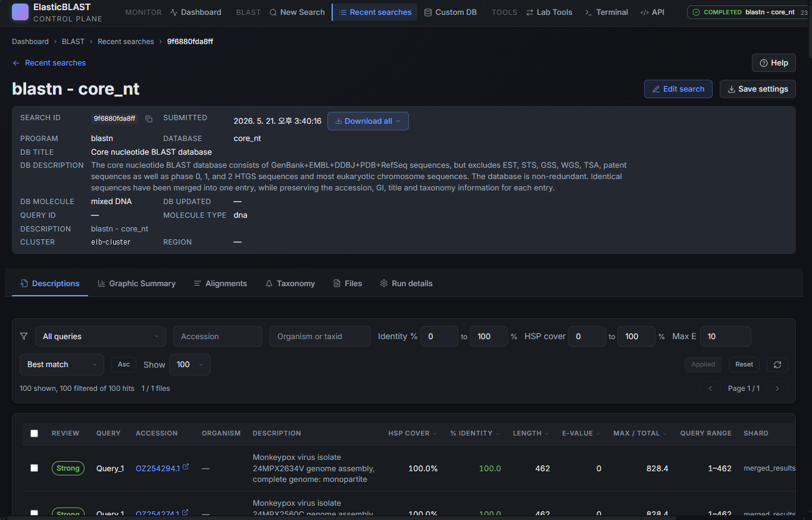This screenshot has width=812, height=520.
Task: Open Lab Tools in the top navigation
Action: pyautogui.click(x=549, y=12)
